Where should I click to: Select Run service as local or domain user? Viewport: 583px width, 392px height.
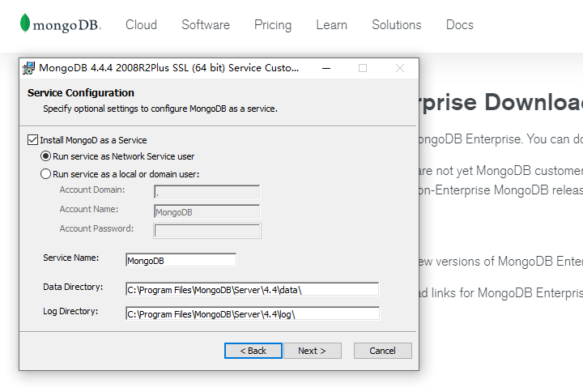45,173
